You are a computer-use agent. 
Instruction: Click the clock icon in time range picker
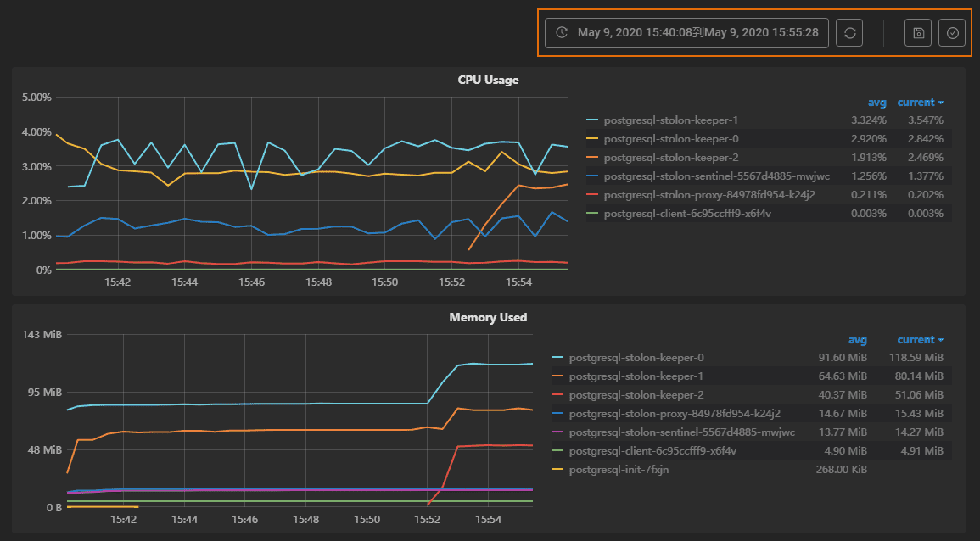point(562,33)
